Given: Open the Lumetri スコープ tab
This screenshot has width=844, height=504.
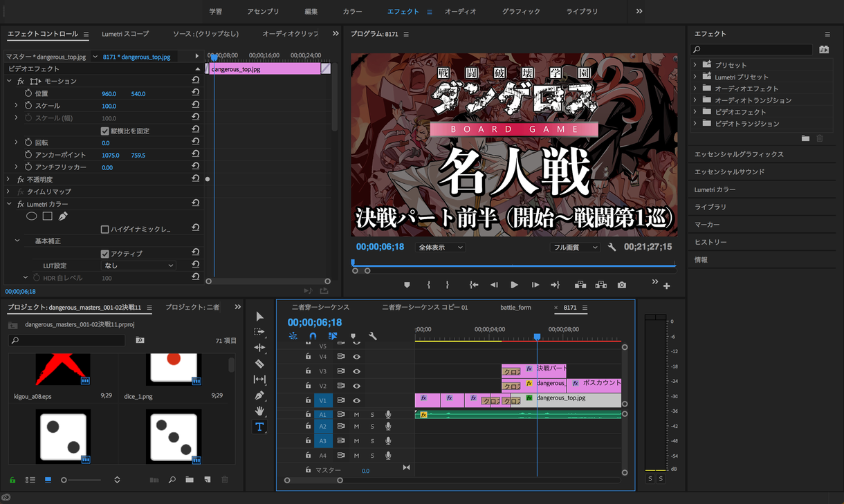Looking at the screenshot, I should pyautogui.click(x=125, y=34).
